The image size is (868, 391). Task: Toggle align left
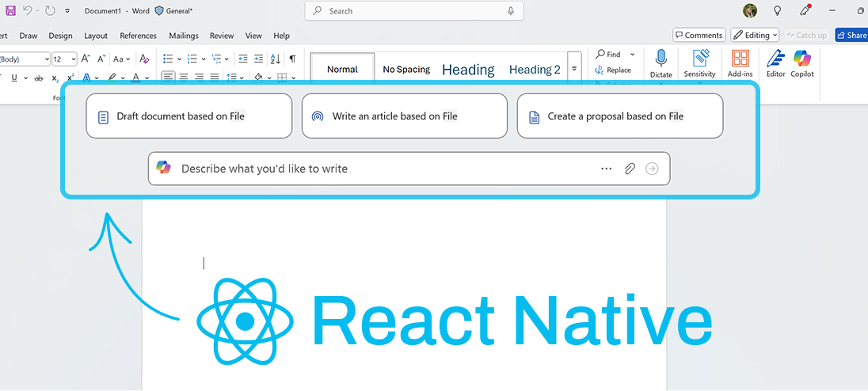point(168,78)
